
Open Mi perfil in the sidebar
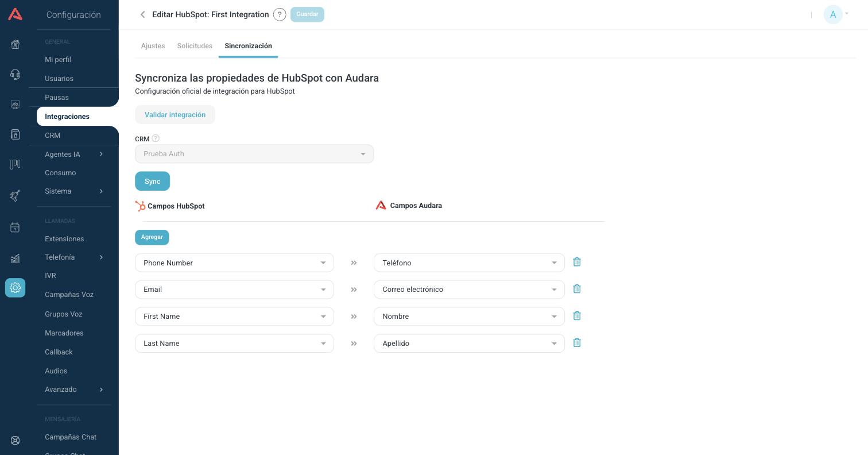tap(58, 60)
